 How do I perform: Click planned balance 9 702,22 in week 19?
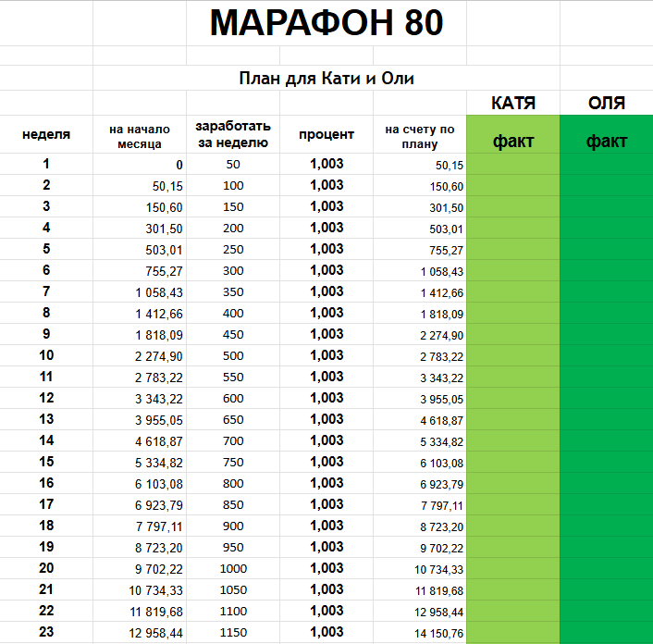[419, 548]
